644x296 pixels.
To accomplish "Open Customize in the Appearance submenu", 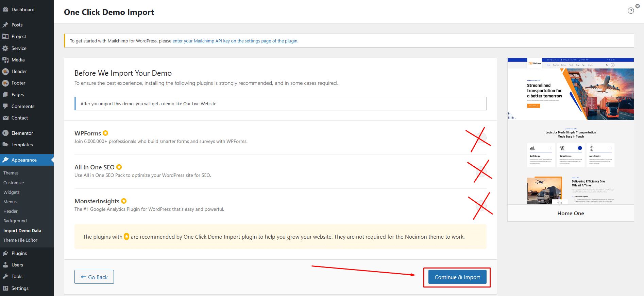I will pyautogui.click(x=14, y=183).
